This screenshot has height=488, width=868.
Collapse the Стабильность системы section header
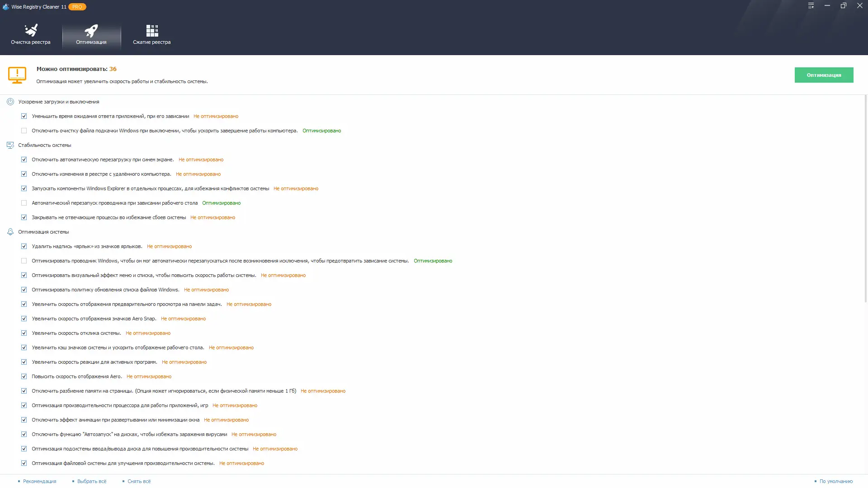pos(44,145)
